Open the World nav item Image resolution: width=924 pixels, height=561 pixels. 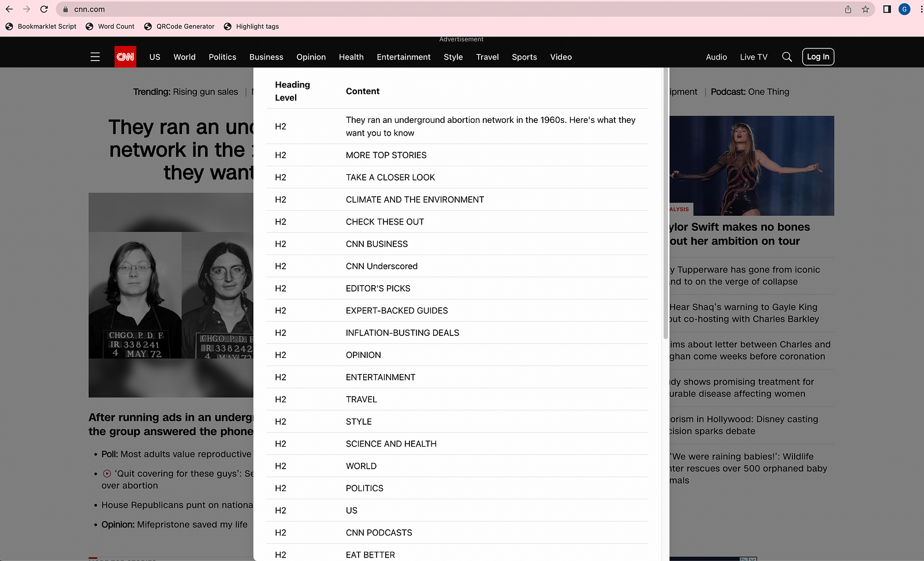[x=185, y=57]
